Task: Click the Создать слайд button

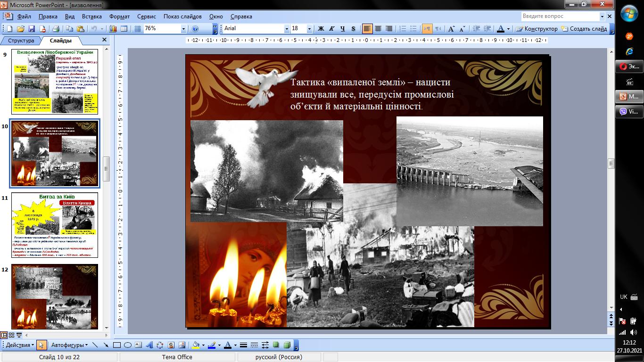Action: [584, 29]
